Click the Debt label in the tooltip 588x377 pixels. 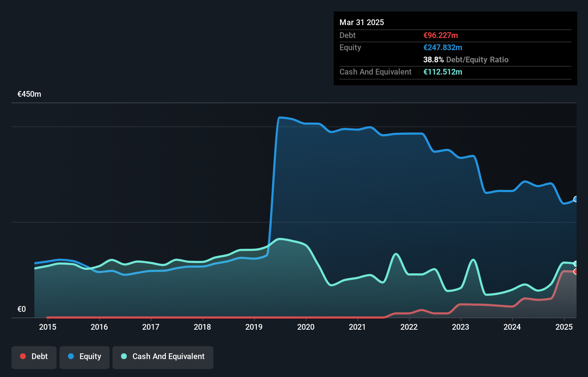tap(347, 35)
